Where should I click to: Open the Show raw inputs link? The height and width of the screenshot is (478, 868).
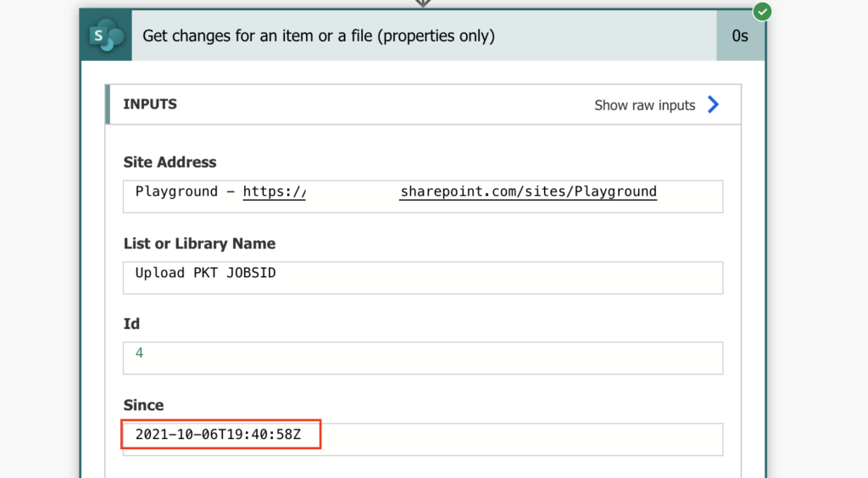pyautogui.click(x=644, y=105)
